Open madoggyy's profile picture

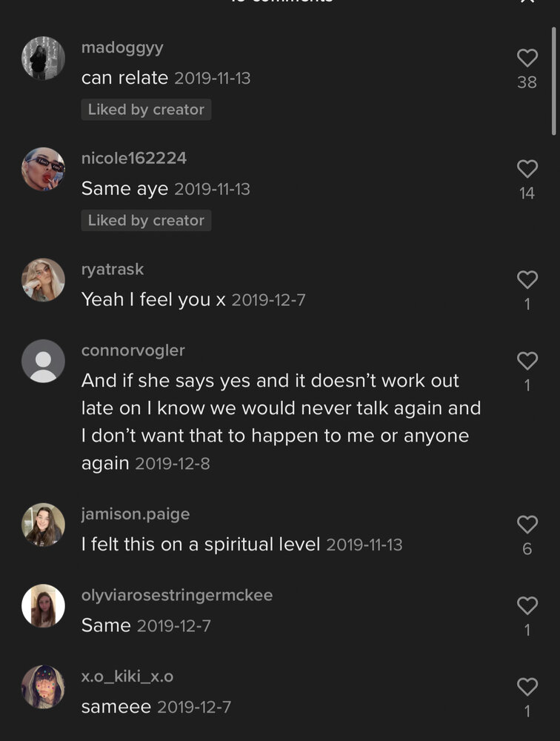[43, 58]
